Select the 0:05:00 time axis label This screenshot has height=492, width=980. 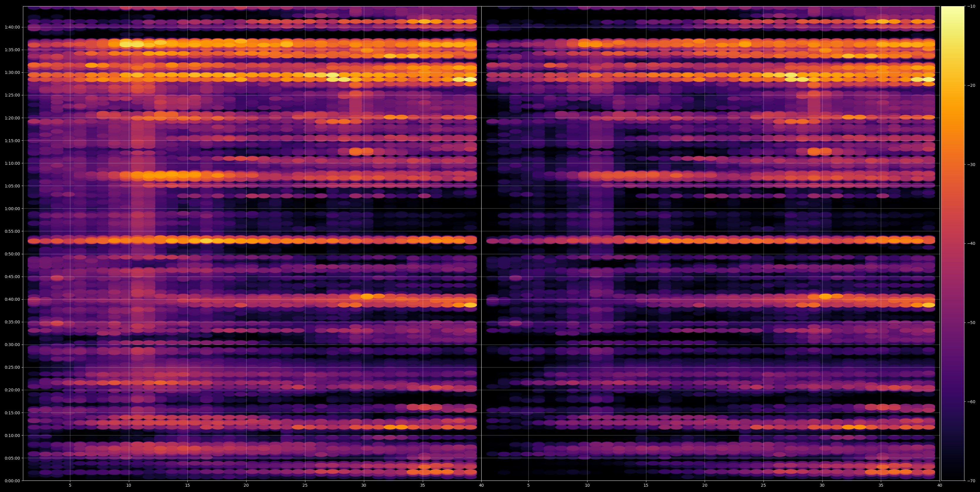[x=13, y=458]
